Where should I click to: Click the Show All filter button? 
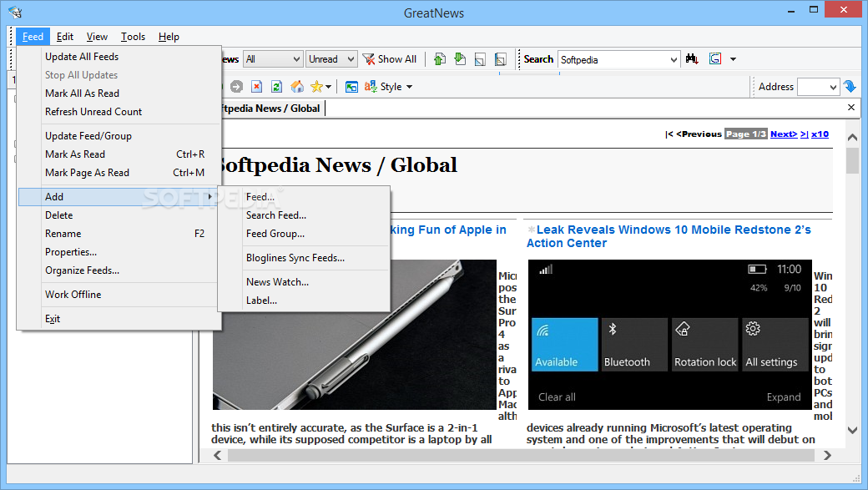390,59
